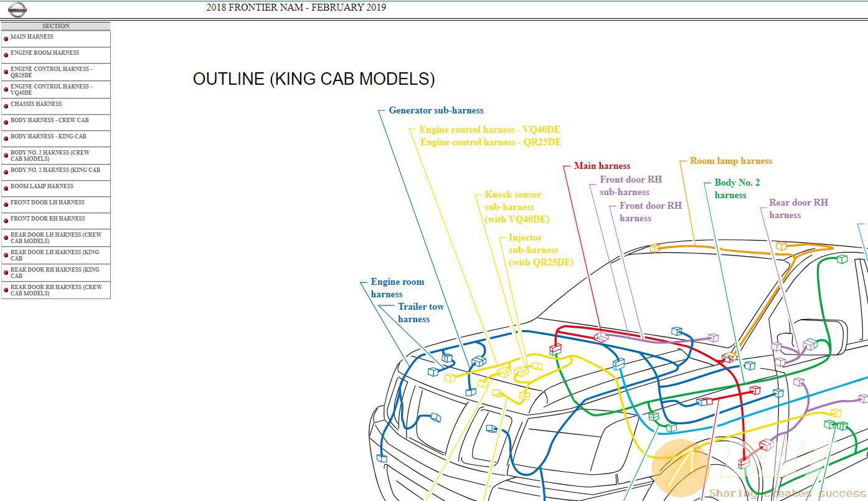Viewport: 868px width, 501px height.
Task: Click the Rear door RH harness label
Action: [x=799, y=209]
